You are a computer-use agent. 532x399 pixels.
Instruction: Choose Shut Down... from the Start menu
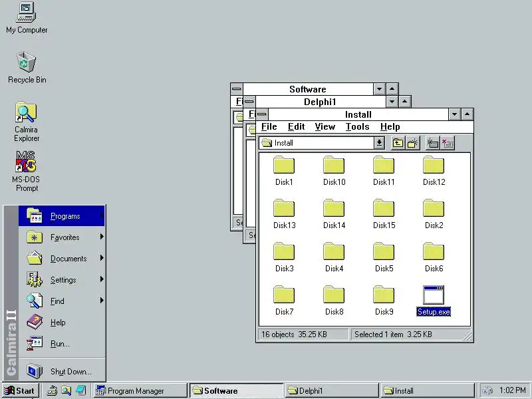click(x=61, y=371)
